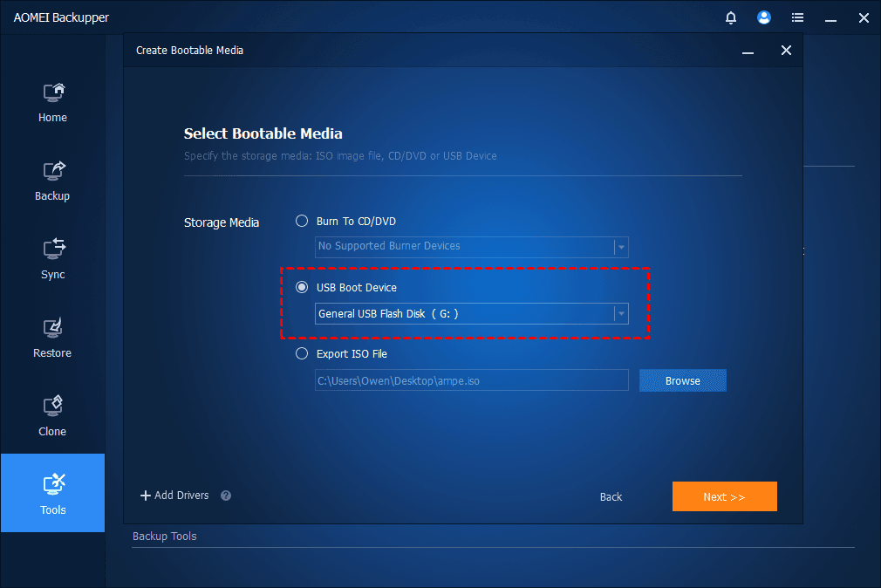Viewport: 881px width, 588px height.
Task: Open the Clone section in sidebar
Action: point(53,416)
